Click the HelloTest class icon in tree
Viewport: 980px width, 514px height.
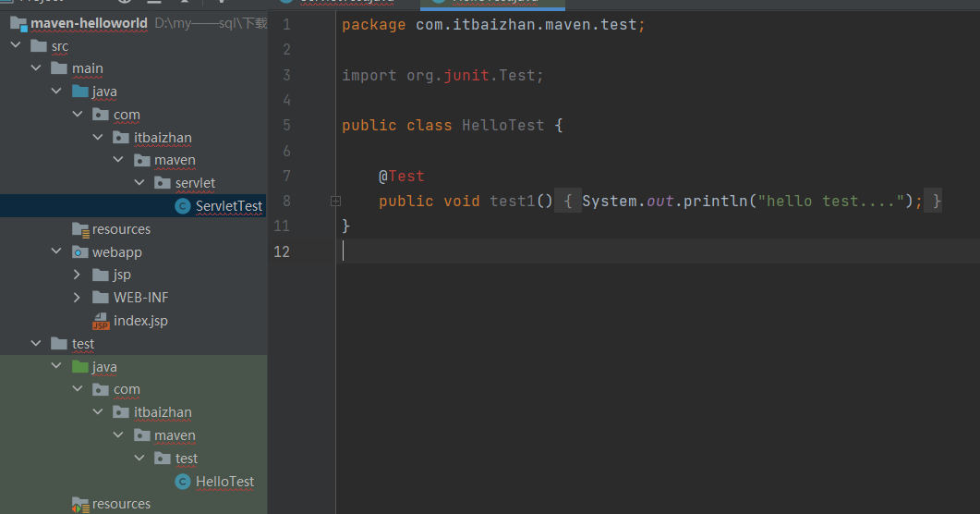tap(183, 482)
